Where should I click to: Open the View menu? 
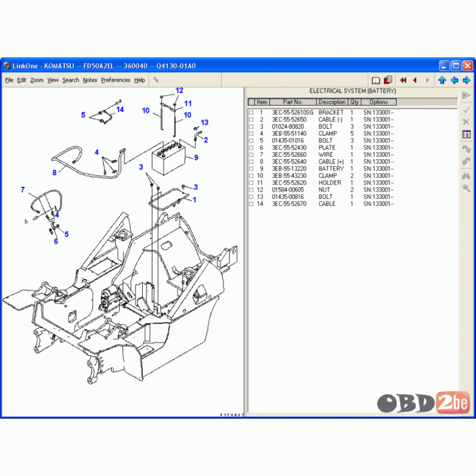[53, 80]
